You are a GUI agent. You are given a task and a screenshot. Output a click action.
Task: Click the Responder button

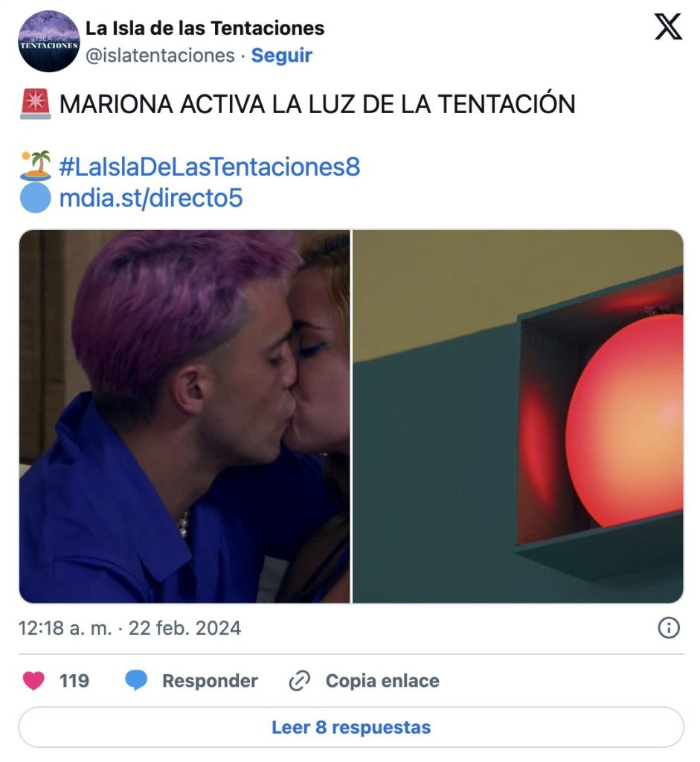(x=210, y=681)
